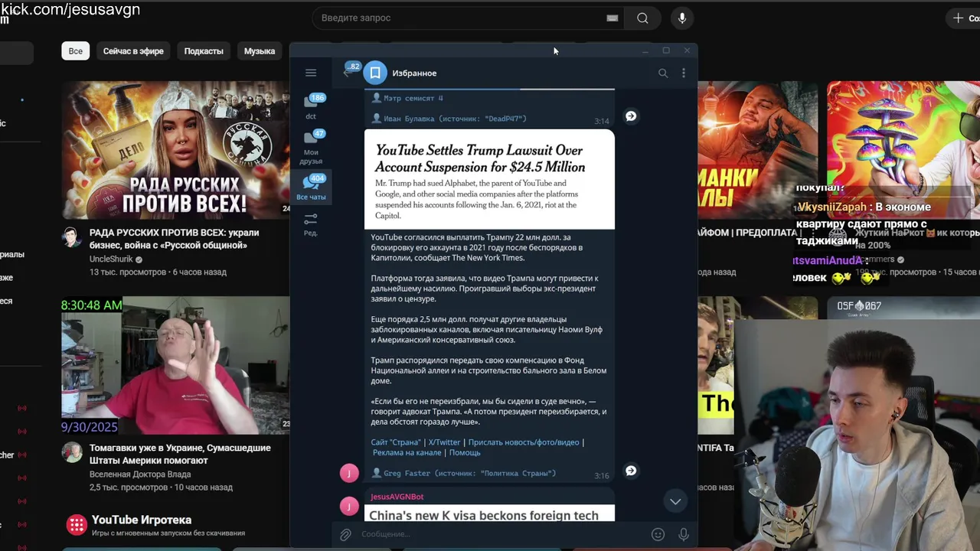Screen dimensions: 980x551
Task: Click the J avatar beside the 3:16 post
Action: (x=349, y=472)
